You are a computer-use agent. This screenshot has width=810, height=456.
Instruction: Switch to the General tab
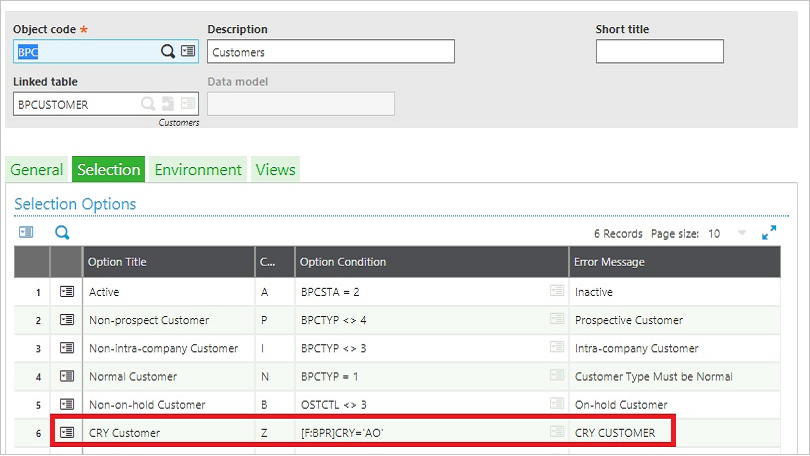37,169
